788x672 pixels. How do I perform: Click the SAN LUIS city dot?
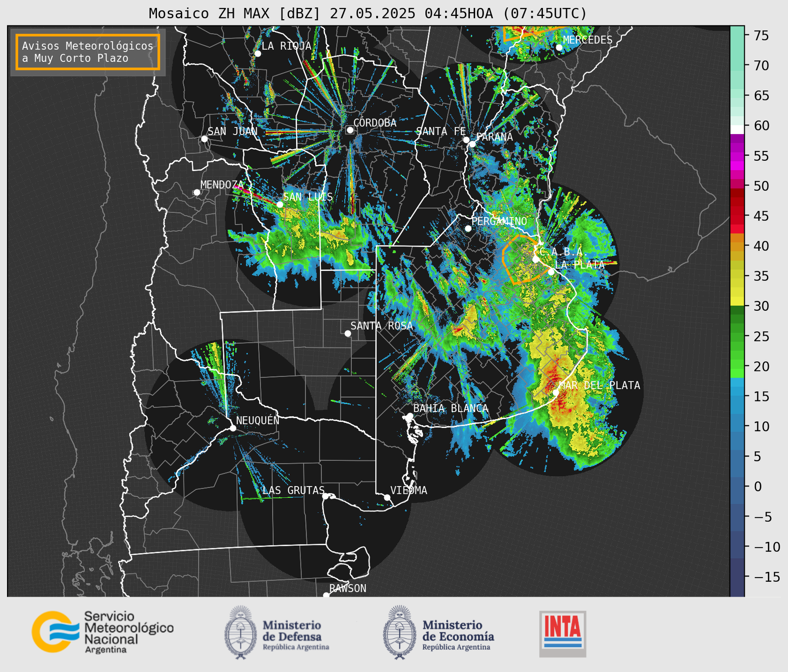[x=279, y=205]
